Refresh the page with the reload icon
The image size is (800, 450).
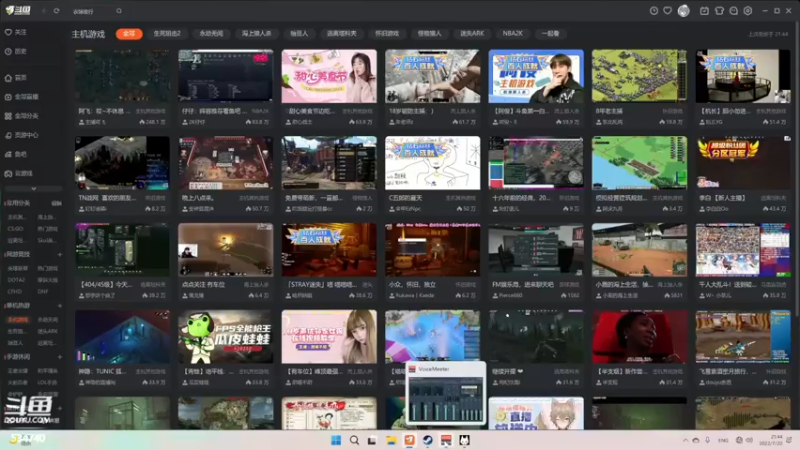[56, 11]
